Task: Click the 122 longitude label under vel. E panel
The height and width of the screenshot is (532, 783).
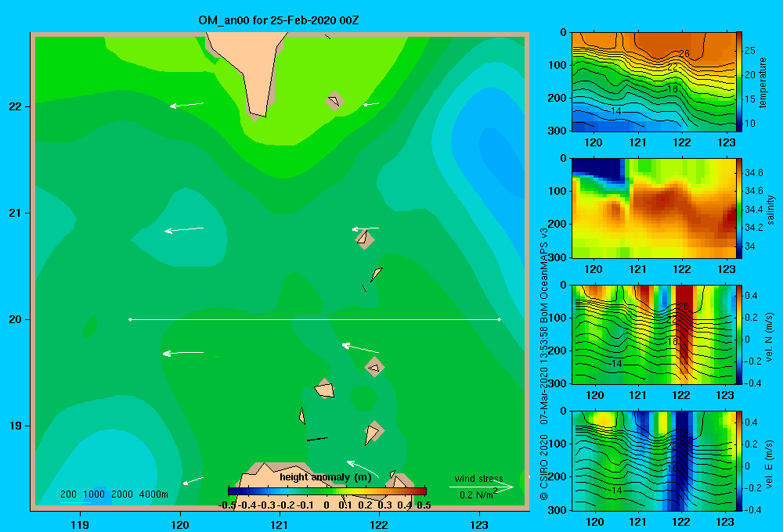Action: coord(680,522)
